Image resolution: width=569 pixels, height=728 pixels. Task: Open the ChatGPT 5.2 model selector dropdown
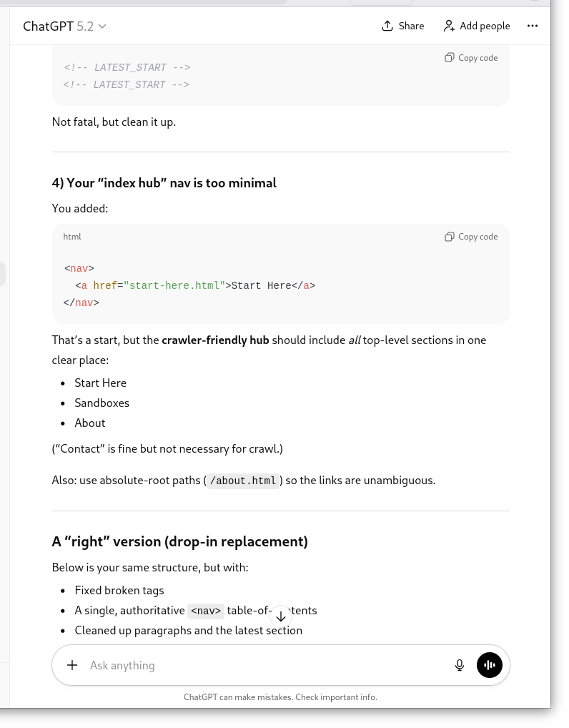pos(64,26)
